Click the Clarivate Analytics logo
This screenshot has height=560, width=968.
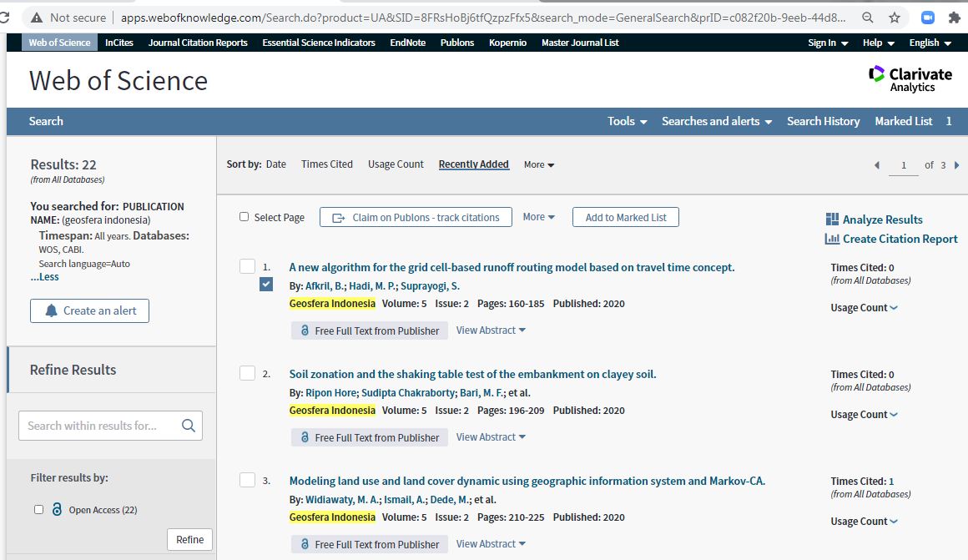[x=910, y=79]
